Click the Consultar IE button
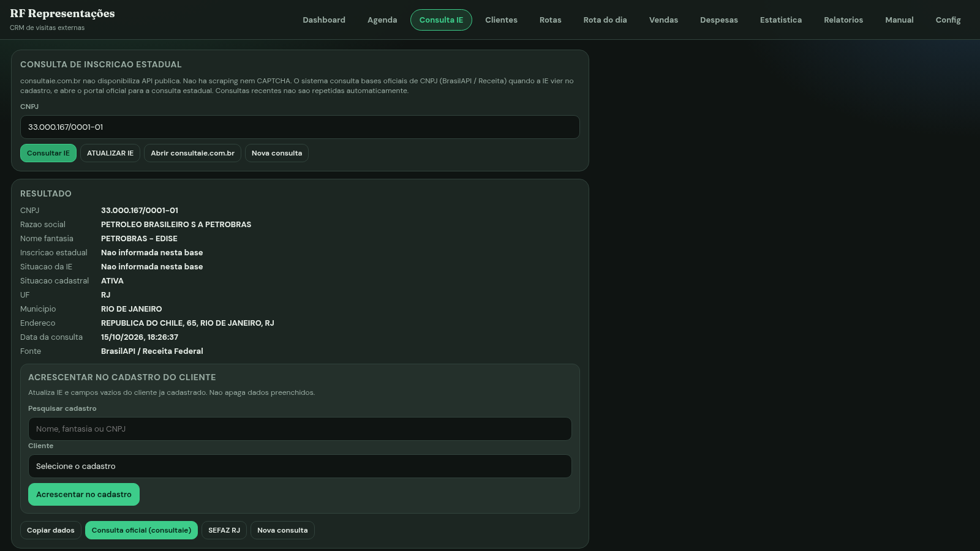This screenshot has width=980, height=551. tap(48, 153)
